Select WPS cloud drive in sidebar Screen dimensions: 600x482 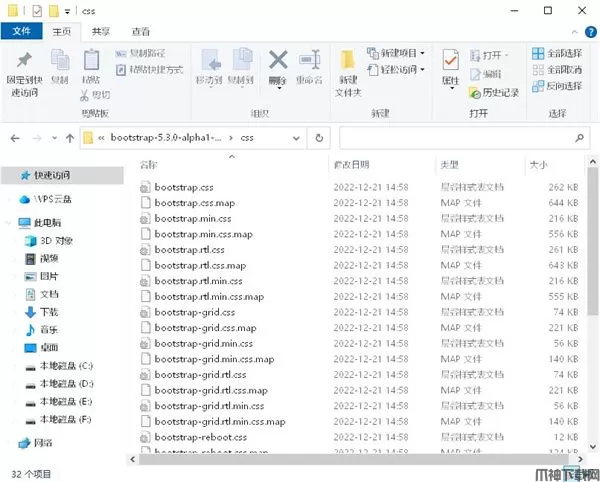pos(46,199)
